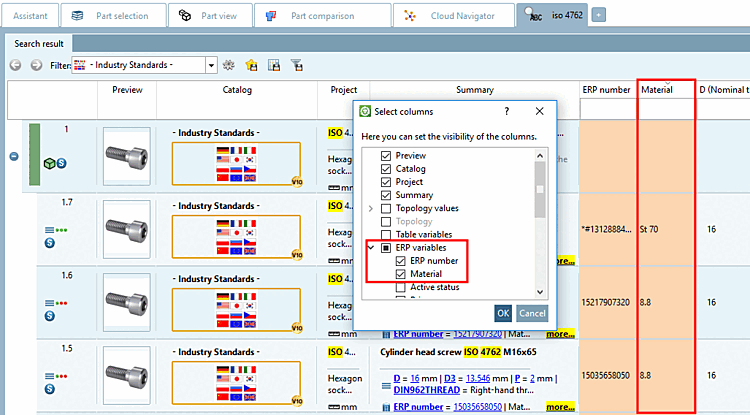
Task: Click the blue S icon in row 1.6
Action: (x=50, y=316)
